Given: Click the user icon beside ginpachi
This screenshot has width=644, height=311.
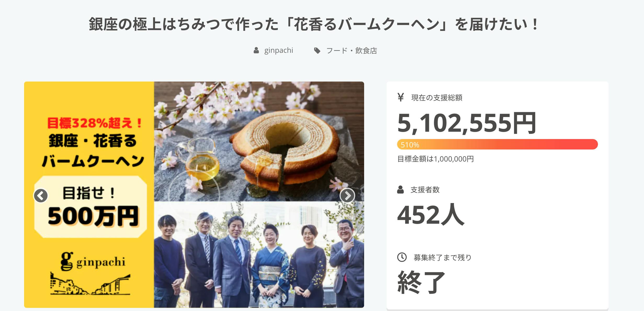Looking at the screenshot, I should click(x=256, y=50).
